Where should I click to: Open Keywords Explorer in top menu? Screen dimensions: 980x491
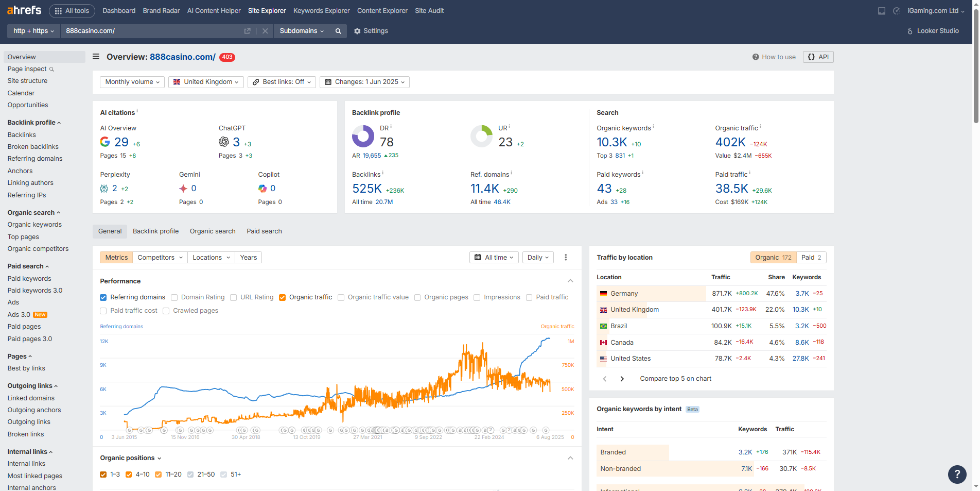pos(322,11)
